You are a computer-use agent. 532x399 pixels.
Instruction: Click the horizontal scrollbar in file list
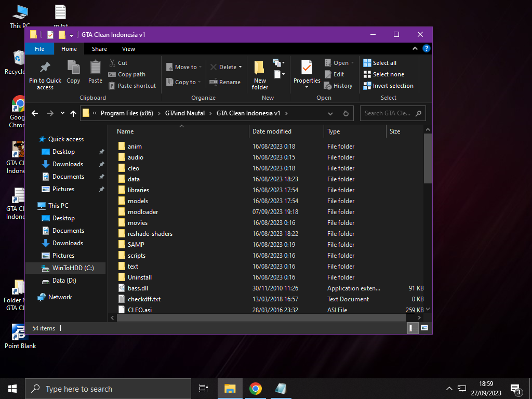click(x=261, y=317)
